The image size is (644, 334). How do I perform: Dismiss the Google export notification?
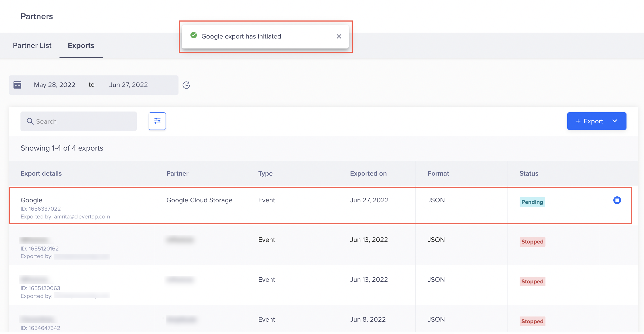[x=339, y=36]
